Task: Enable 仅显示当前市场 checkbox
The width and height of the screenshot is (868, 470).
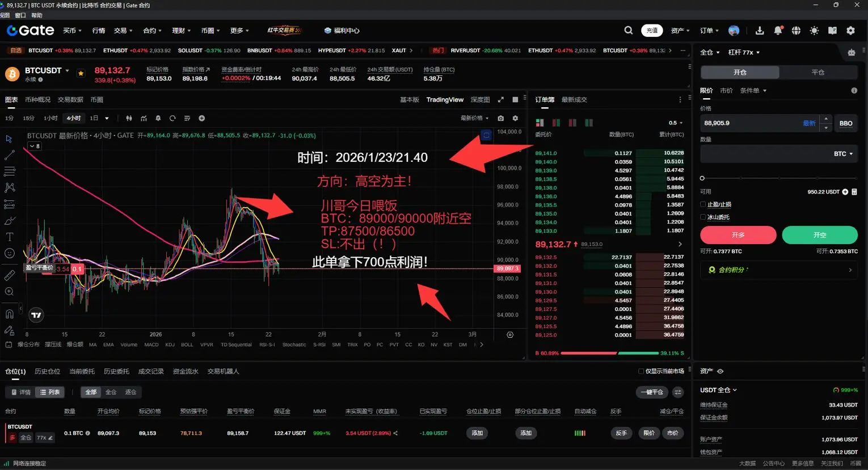Action: (641, 371)
